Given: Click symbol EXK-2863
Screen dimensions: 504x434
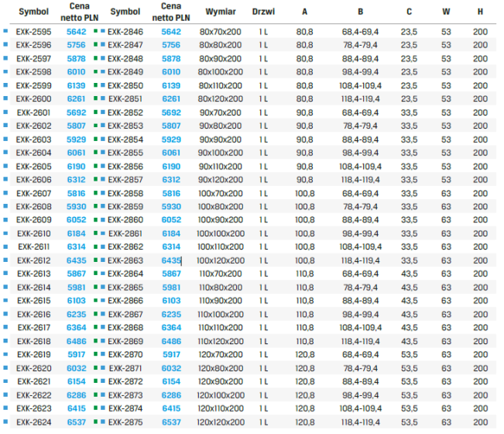Looking at the screenshot, I should click(125, 261).
